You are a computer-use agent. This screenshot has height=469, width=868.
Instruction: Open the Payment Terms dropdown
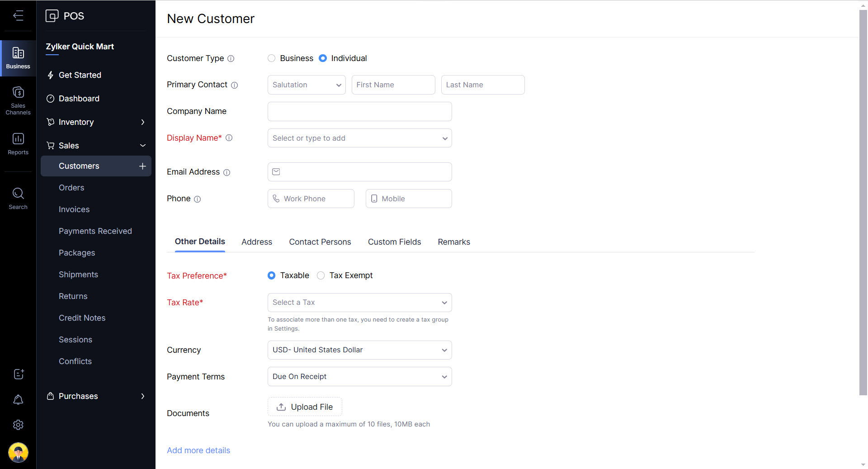pos(359,377)
